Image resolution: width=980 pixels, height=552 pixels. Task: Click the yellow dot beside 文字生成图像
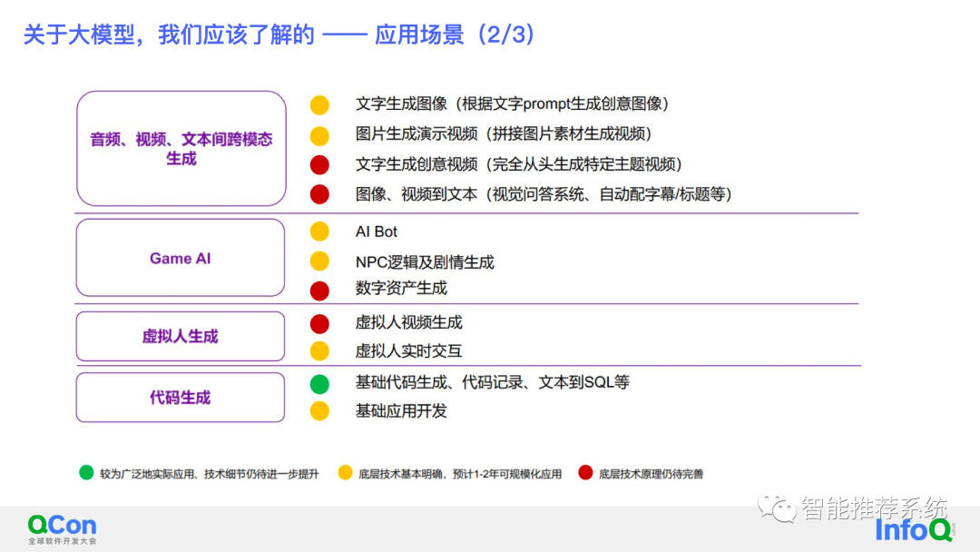pos(319,104)
